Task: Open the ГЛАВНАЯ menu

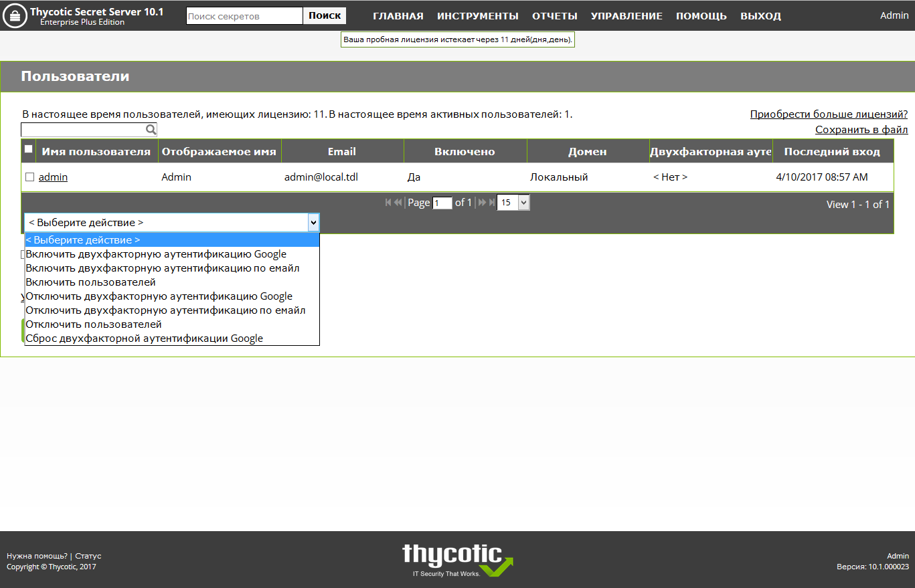Action: 398,16
